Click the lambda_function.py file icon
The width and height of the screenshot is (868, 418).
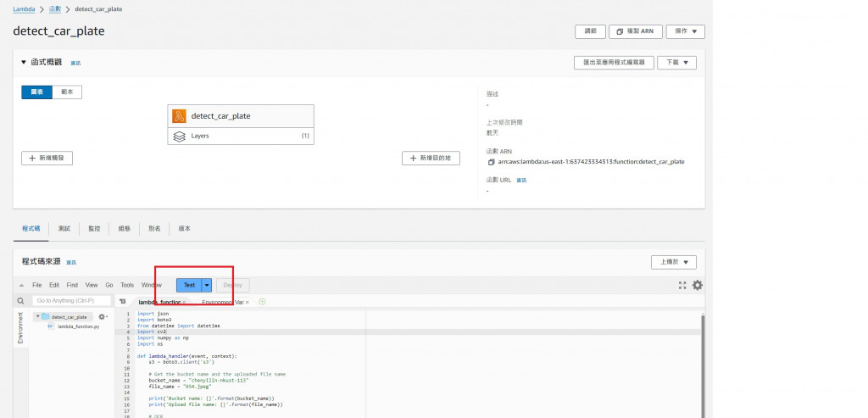coord(50,326)
